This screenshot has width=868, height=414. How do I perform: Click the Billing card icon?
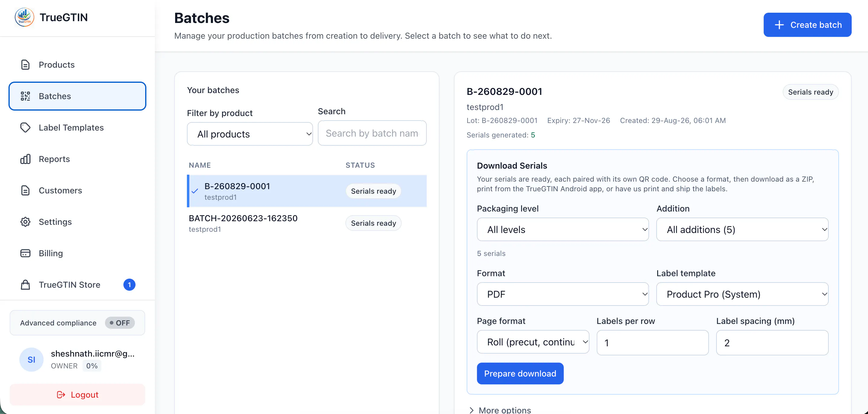coord(25,253)
